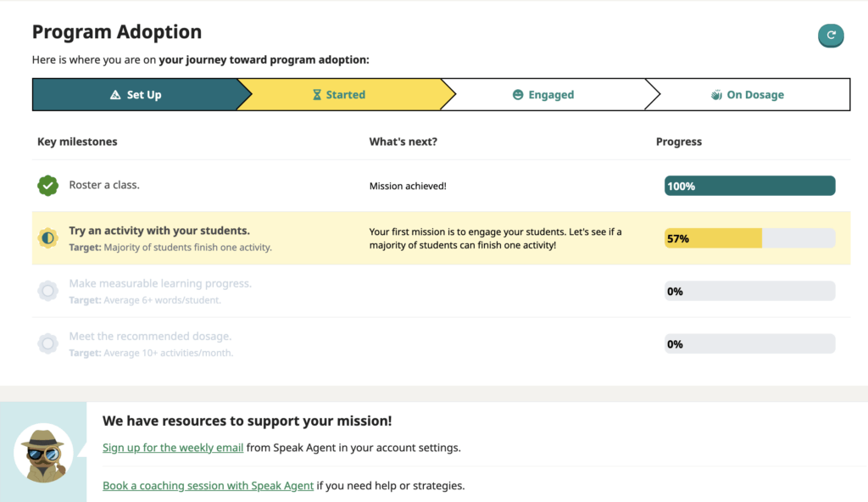Click the green checkmark for Roster a class
This screenshot has height=502, width=868.
[48, 185]
